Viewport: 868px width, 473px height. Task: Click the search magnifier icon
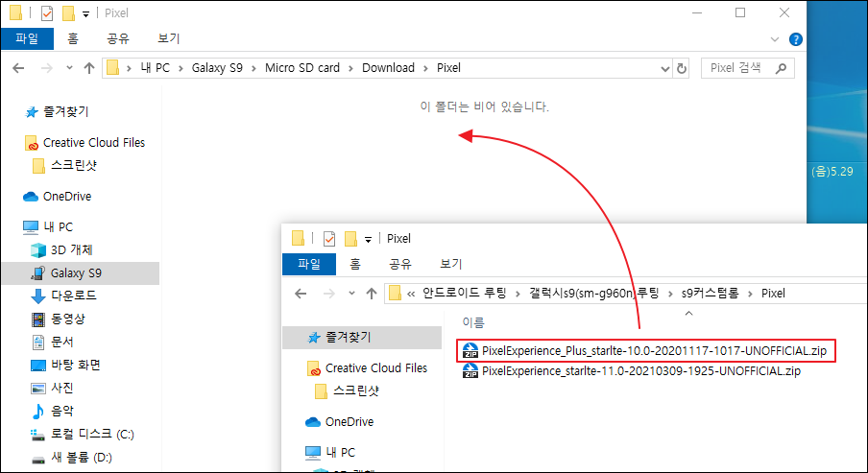pyautogui.click(x=781, y=68)
